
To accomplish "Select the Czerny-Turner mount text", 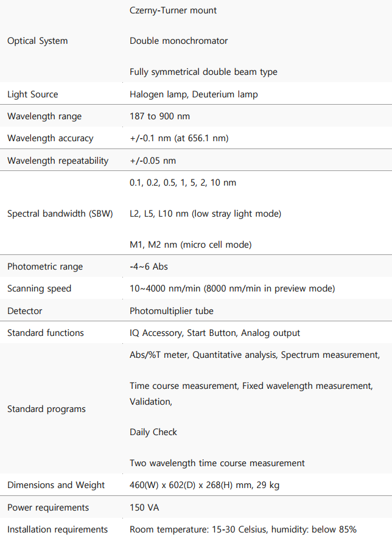I will (x=173, y=10).
